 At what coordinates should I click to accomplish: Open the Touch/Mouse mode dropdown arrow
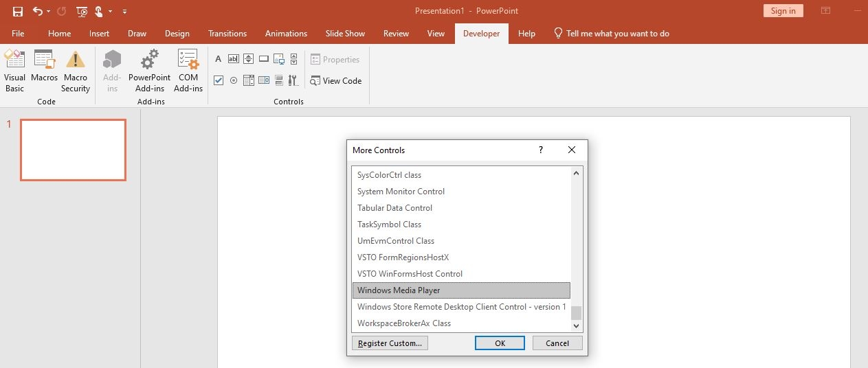[x=110, y=12]
